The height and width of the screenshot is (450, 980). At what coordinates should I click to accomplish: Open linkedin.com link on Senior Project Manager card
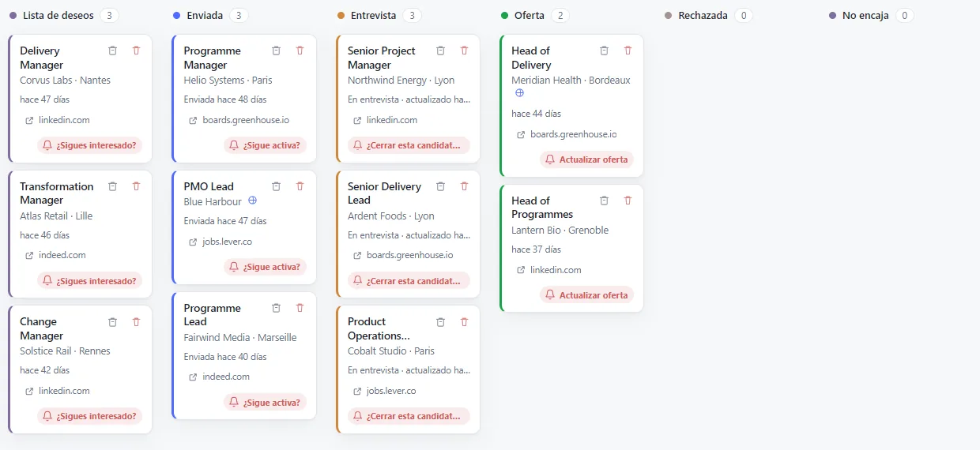pyautogui.click(x=385, y=120)
